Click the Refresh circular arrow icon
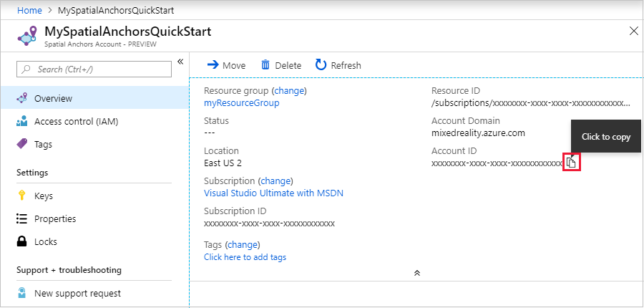Viewport: 644px width, 308px height. coord(321,64)
